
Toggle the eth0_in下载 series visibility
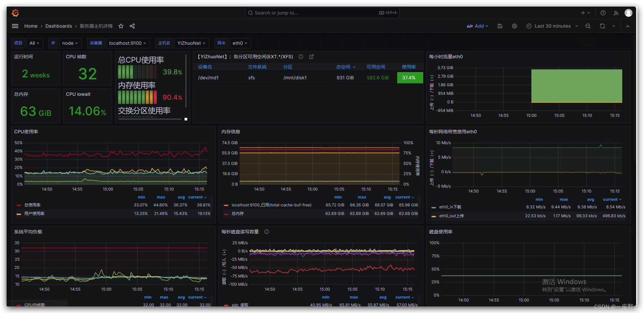[450, 207]
